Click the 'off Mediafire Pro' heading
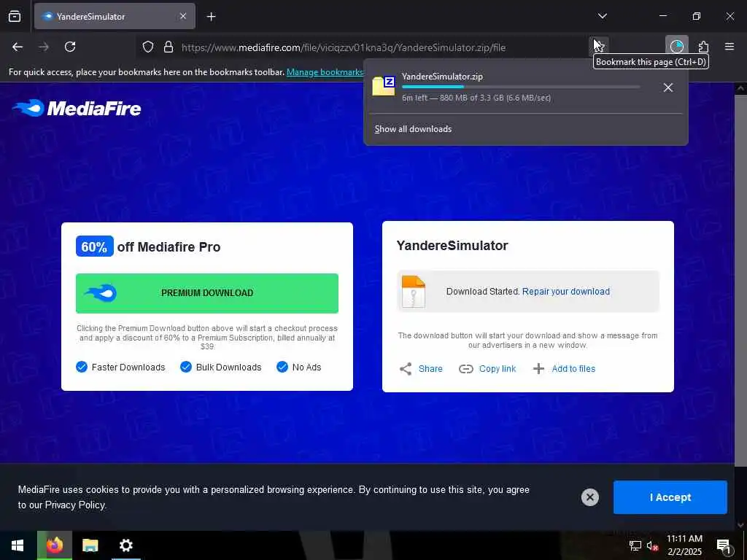This screenshot has height=560, width=747. coord(169,247)
